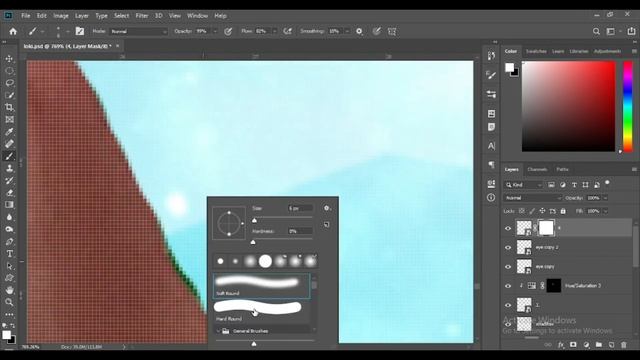Hide the 'eye copy' layer
640x360 pixels.
coord(508,267)
